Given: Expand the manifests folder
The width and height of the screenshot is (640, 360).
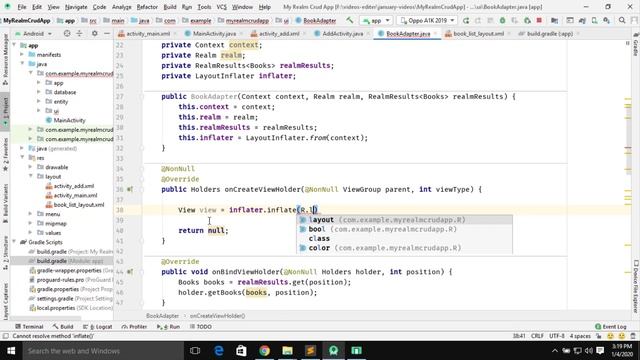Looking at the screenshot, I should pos(22,55).
